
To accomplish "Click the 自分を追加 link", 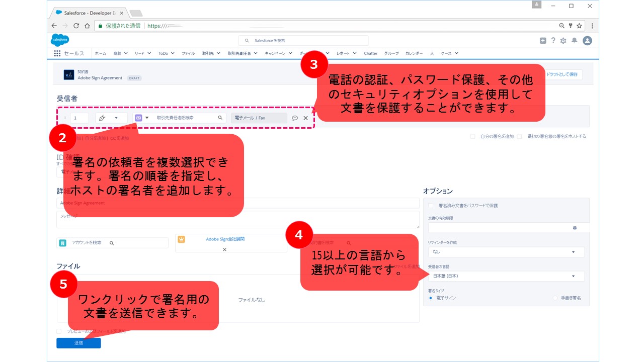I will (x=95, y=138).
